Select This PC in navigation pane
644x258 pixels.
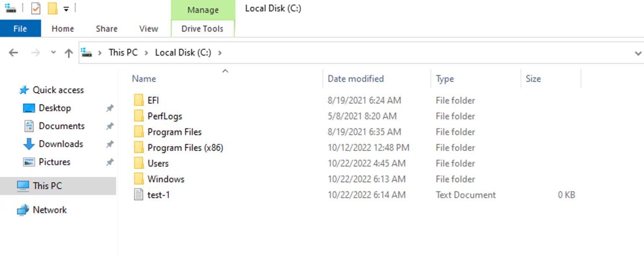[x=47, y=186]
